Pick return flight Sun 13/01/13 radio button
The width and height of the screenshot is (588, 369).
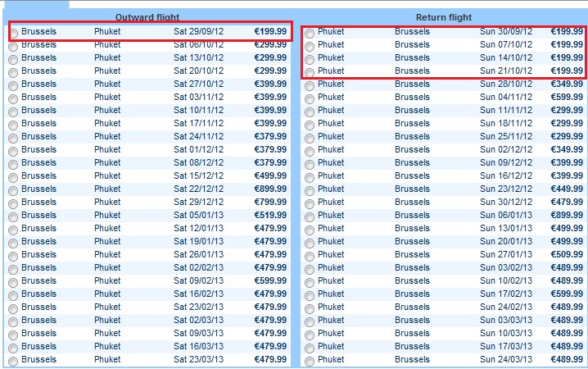point(310,230)
